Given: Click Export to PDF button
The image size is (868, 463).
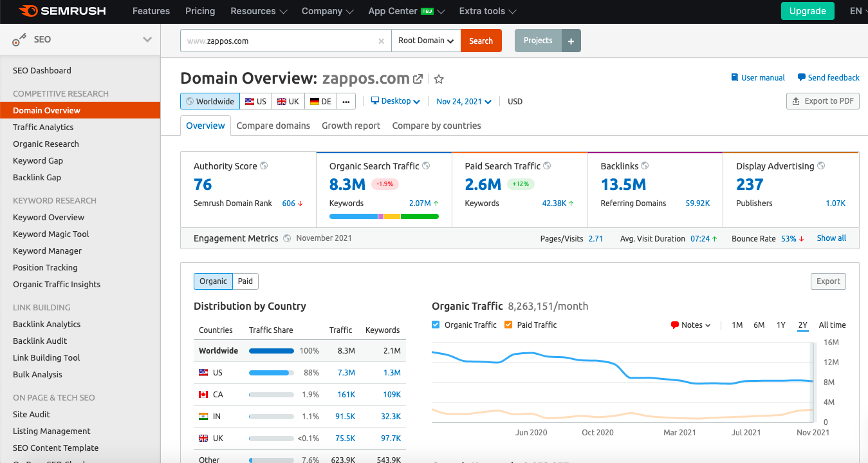Looking at the screenshot, I should coord(823,101).
